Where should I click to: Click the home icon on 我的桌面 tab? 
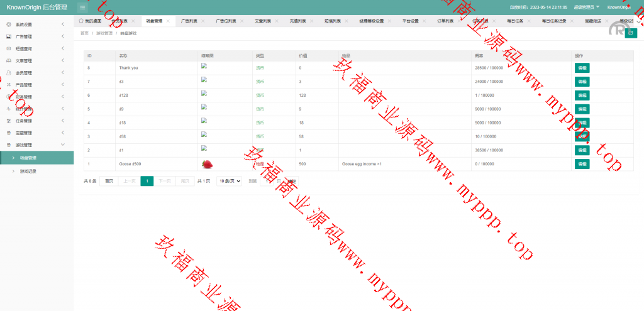pyautogui.click(x=81, y=21)
